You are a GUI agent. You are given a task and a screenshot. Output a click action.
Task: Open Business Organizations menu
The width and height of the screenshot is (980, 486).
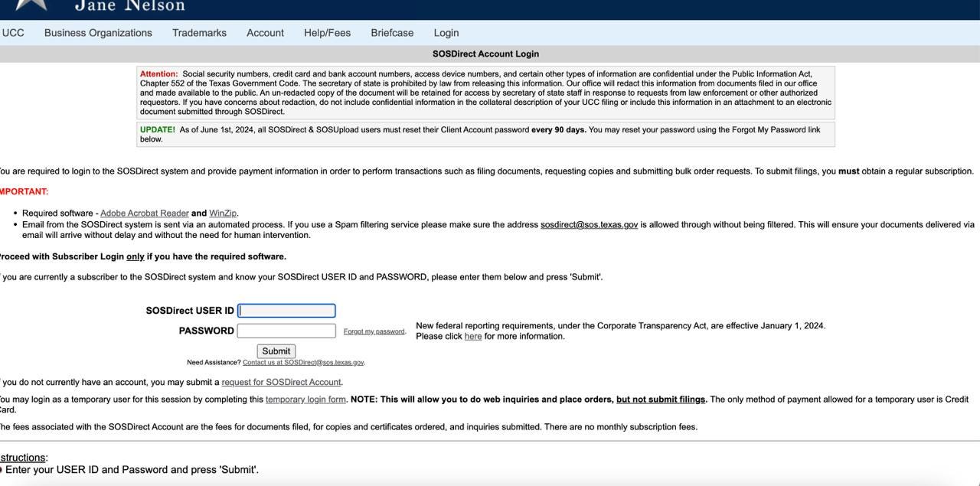pos(98,33)
